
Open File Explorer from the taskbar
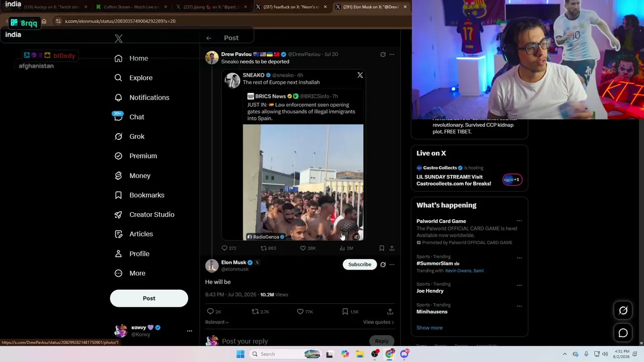coord(360,354)
